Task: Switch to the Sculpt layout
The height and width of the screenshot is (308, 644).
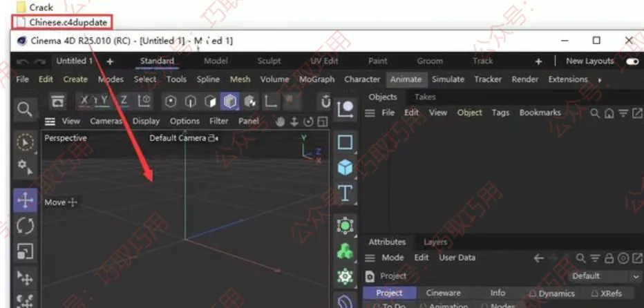Action: click(x=269, y=61)
